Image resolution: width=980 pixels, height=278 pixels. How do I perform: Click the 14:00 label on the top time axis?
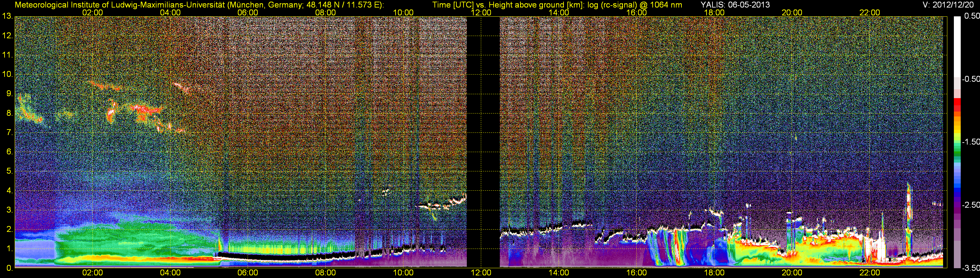point(559,12)
